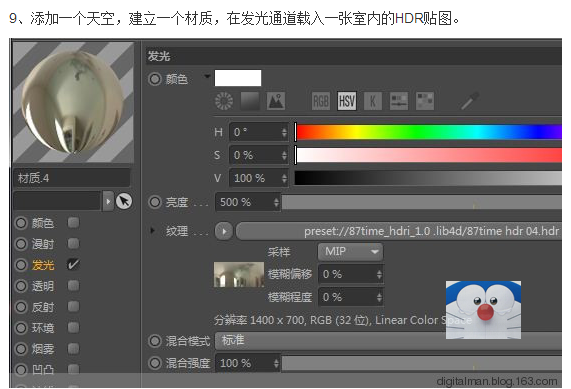This screenshot has height=389, width=571.
Task: Click the 混合强度 100% stepper arrows
Action: coord(276,363)
